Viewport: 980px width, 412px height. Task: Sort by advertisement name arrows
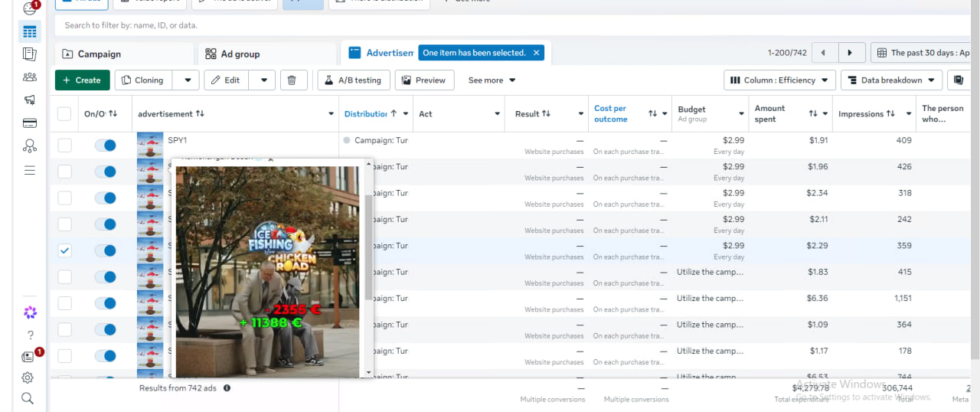click(200, 113)
